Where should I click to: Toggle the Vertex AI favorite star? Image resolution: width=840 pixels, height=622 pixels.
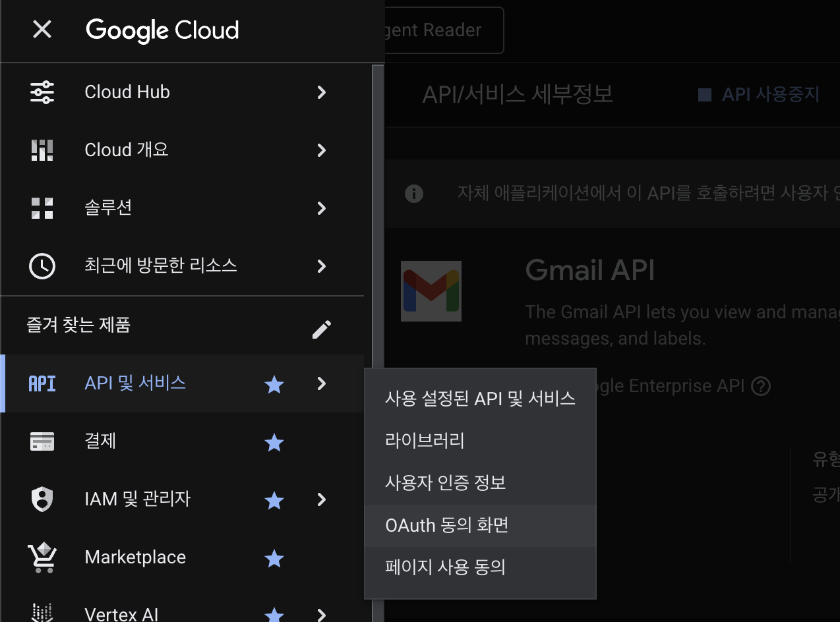click(x=274, y=615)
